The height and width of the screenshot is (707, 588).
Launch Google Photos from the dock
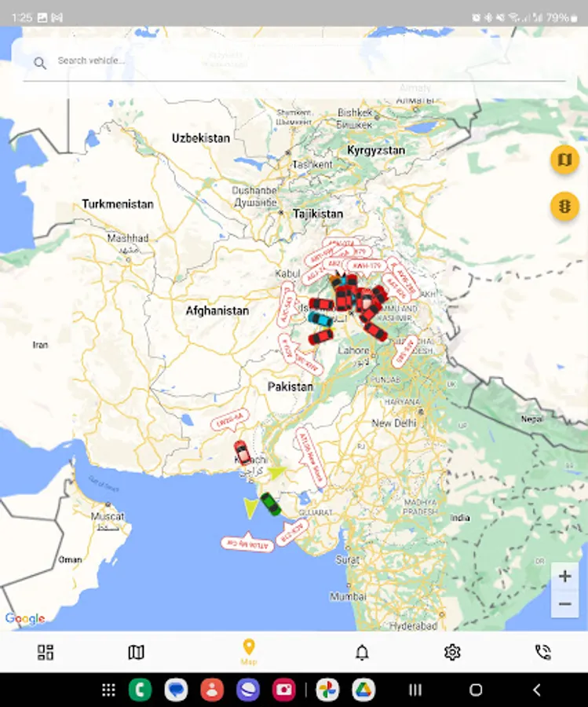pos(327,690)
